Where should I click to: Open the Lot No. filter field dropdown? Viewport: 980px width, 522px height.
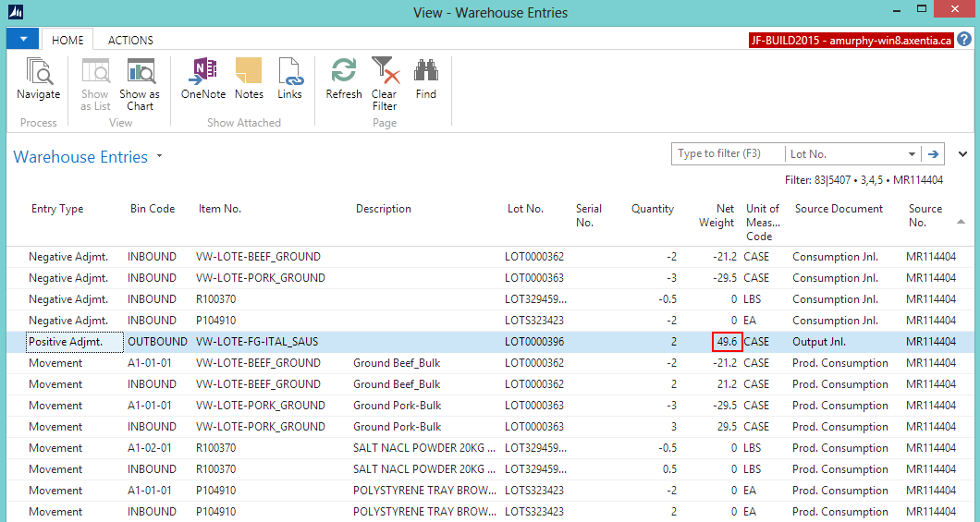[x=912, y=154]
